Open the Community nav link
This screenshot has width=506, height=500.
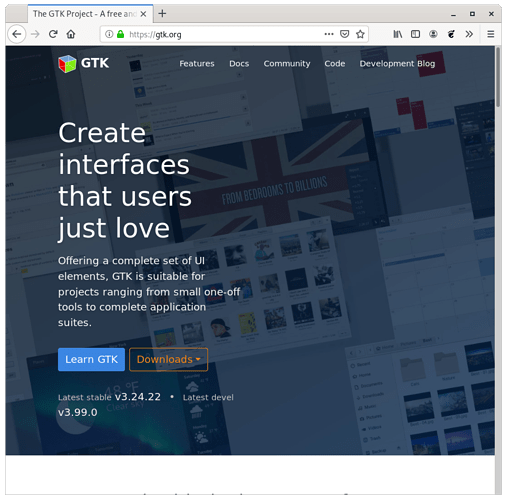(287, 64)
